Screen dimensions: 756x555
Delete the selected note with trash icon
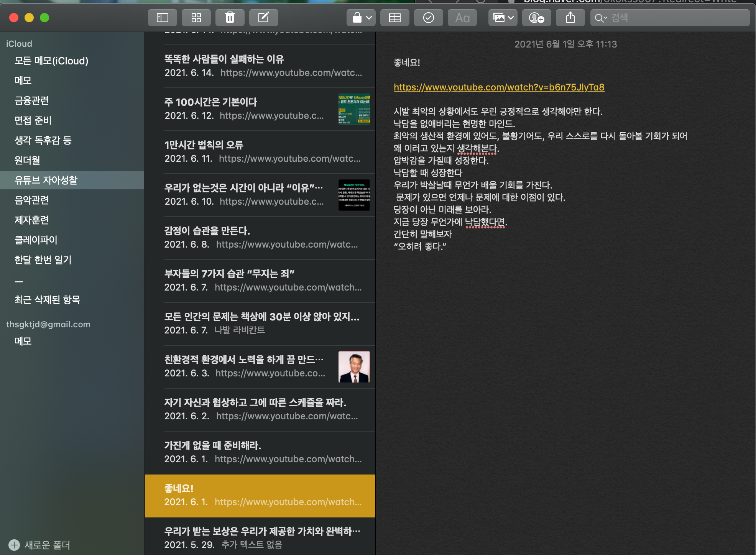(x=230, y=18)
